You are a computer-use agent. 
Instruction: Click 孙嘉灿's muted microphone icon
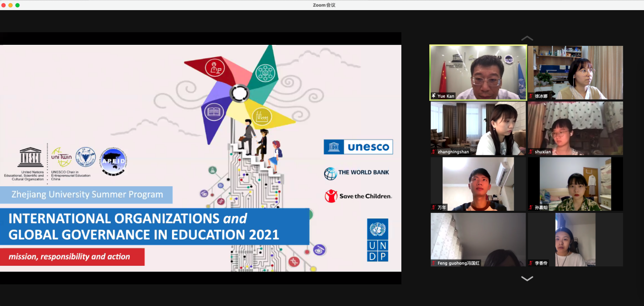tap(531, 207)
